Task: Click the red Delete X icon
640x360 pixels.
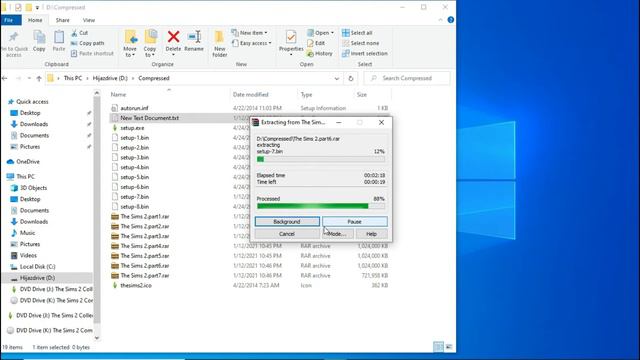Action: [x=173, y=37]
